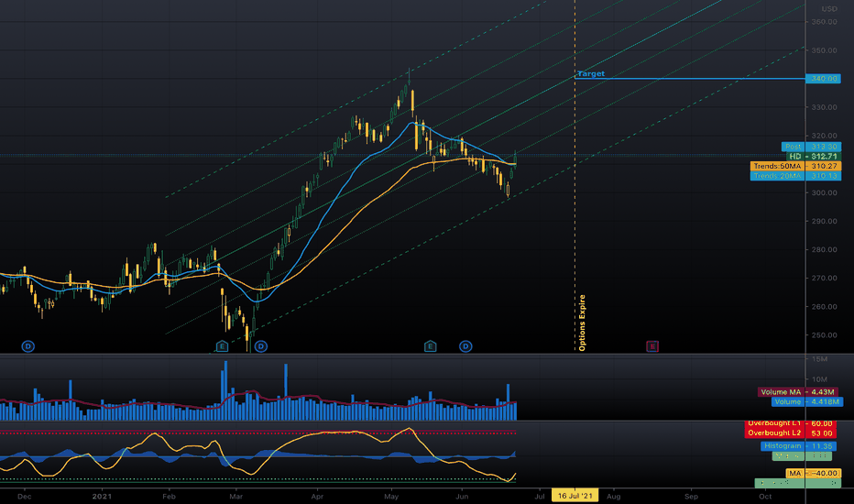The height and width of the screenshot is (504, 854).
Task: Open the March dividend D marker
Action: (x=261, y=346)
